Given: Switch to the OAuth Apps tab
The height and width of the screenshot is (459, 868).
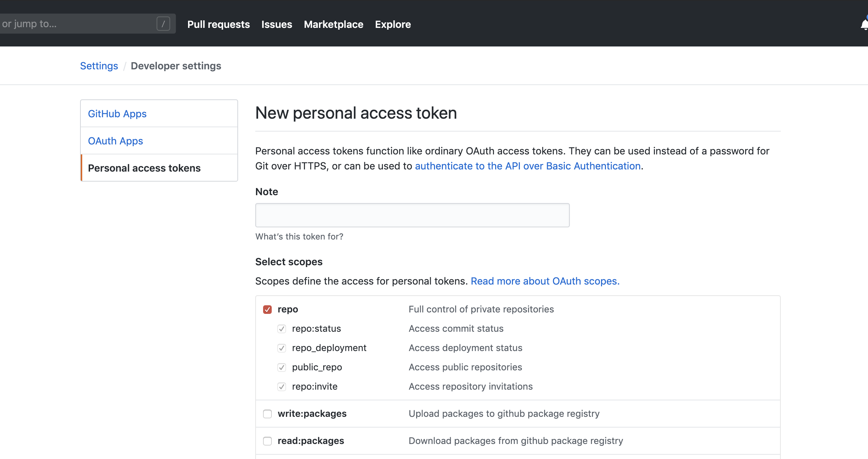Looking at the screenshot, I should (x=115, y=140).
